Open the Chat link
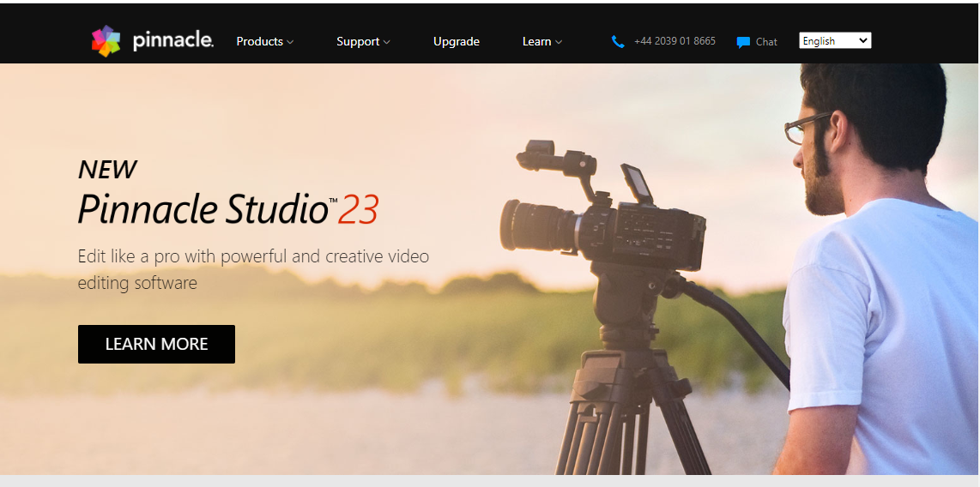 click(x=766, y=42)
